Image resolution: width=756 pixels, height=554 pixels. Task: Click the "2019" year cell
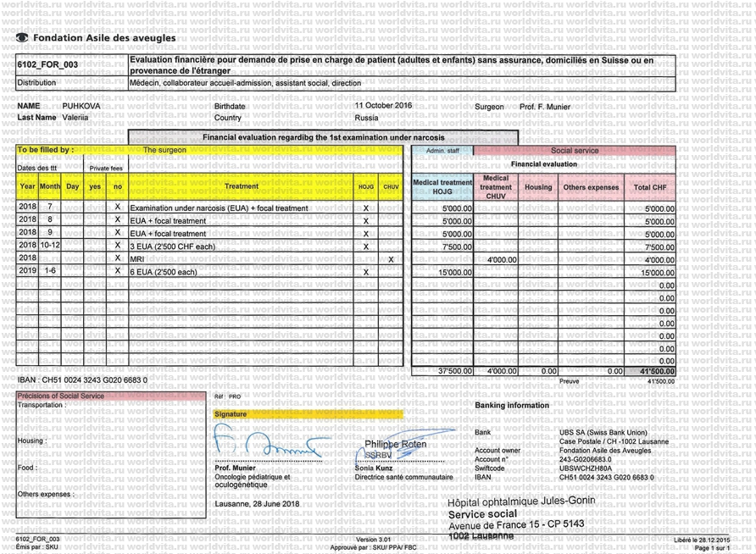tap(27, 270)
